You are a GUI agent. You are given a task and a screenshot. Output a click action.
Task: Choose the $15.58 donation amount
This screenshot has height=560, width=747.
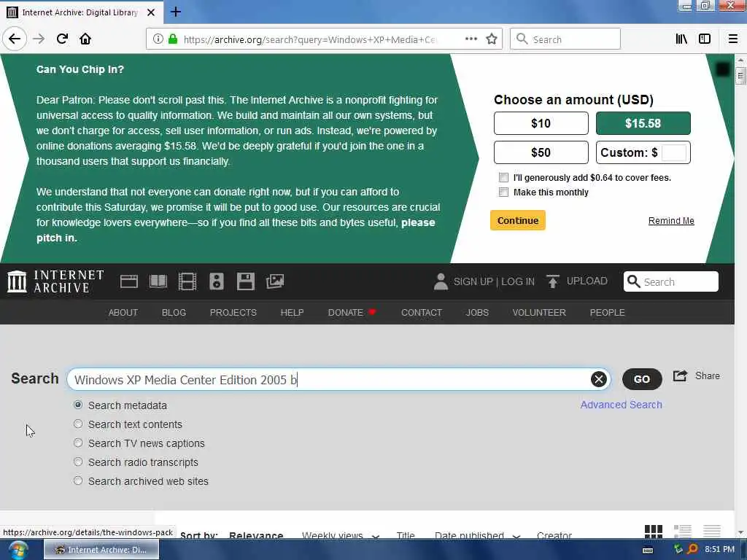(x=643, y=123)
